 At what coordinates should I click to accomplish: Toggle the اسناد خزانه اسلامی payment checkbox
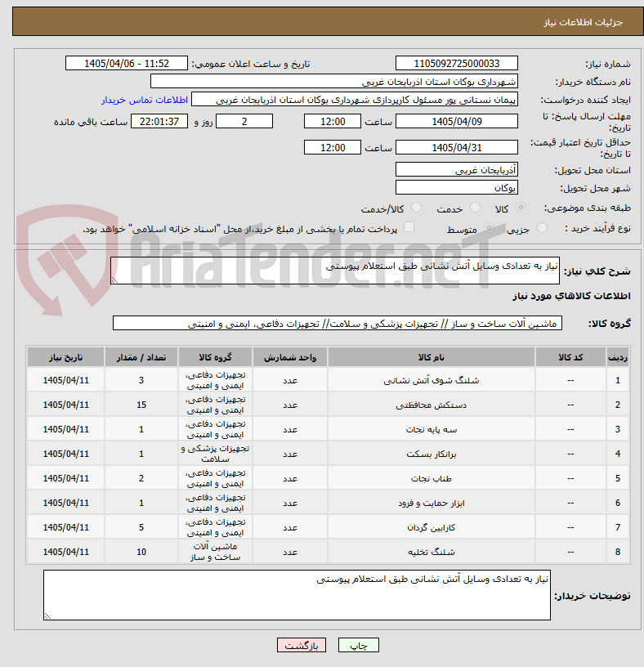(x=409, y=227)
